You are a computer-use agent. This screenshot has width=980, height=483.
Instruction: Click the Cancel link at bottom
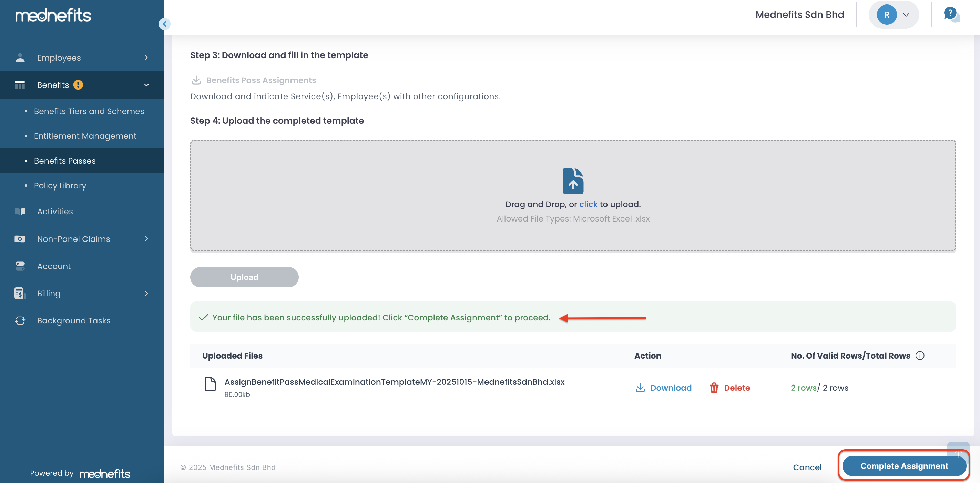pos(807,467)
